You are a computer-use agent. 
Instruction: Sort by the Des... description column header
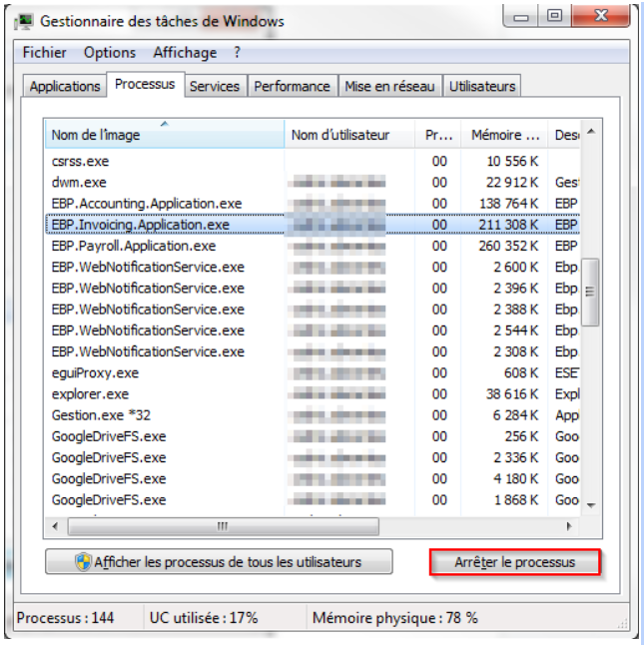click(564, 135)
